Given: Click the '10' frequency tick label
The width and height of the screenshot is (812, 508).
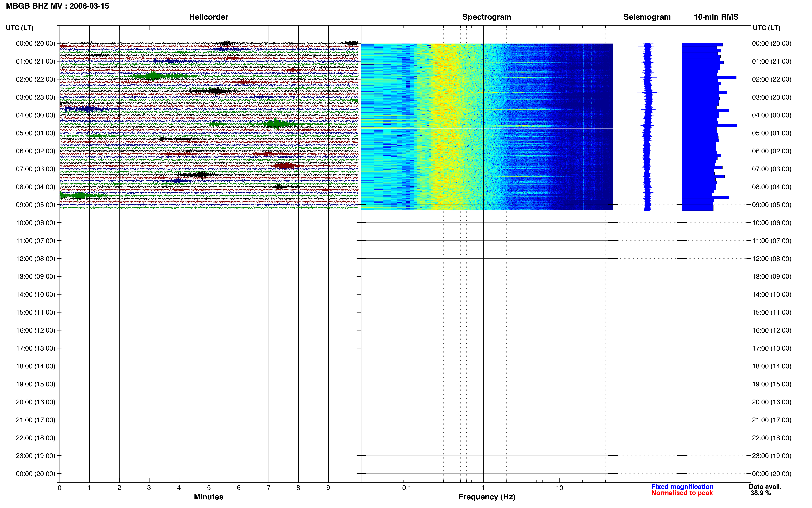Looking at the screenshot, I should click(559, 487).
